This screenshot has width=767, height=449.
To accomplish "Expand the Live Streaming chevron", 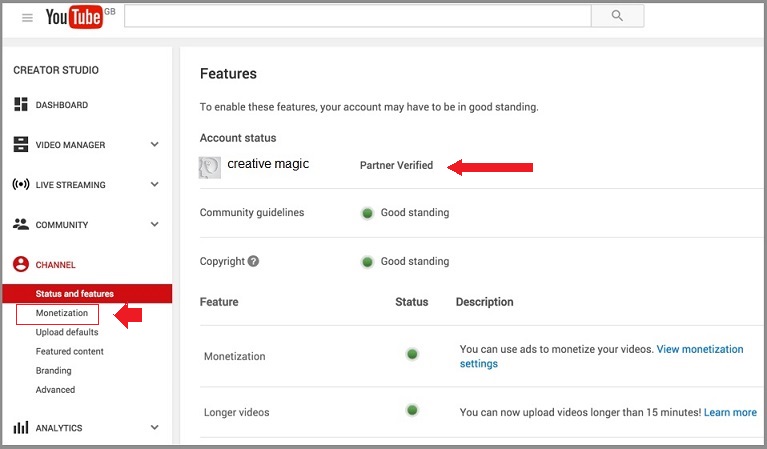I will (155, 184).
